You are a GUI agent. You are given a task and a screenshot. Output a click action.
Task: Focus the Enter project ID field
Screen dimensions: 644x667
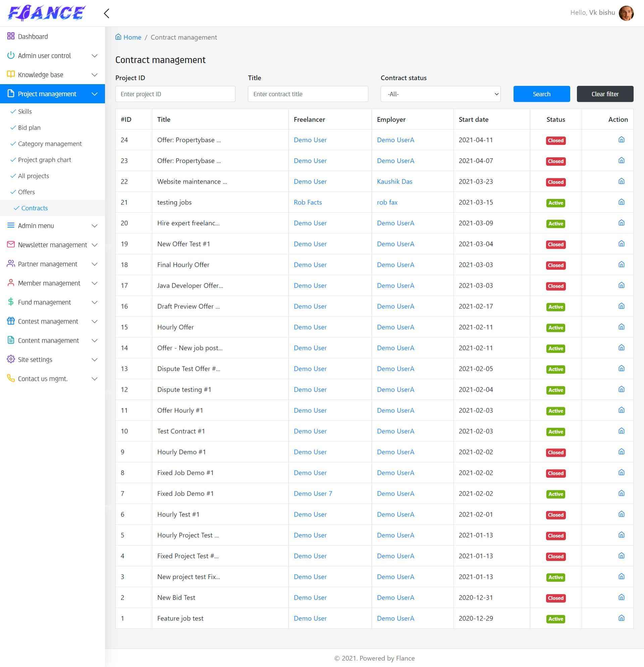tap(175, 94)
